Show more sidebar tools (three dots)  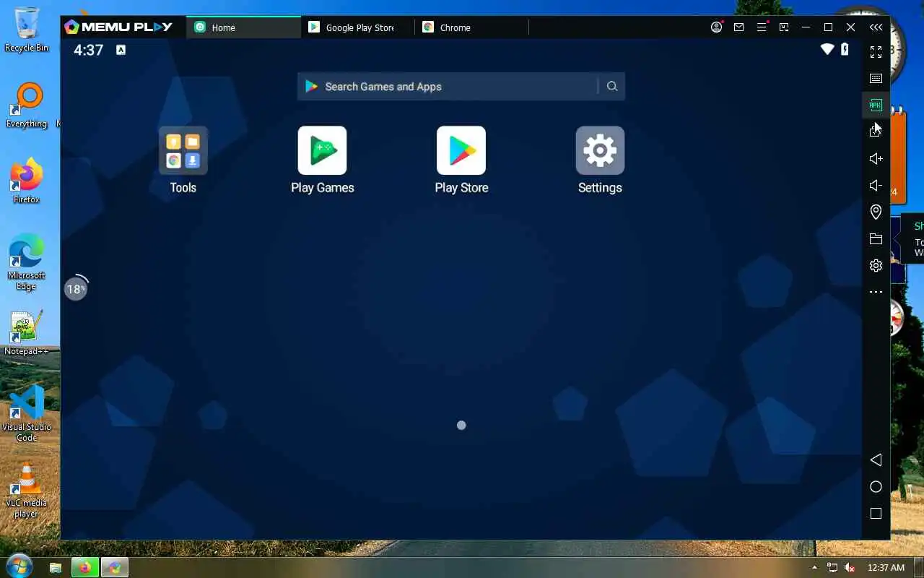click(x=876, y=292)
